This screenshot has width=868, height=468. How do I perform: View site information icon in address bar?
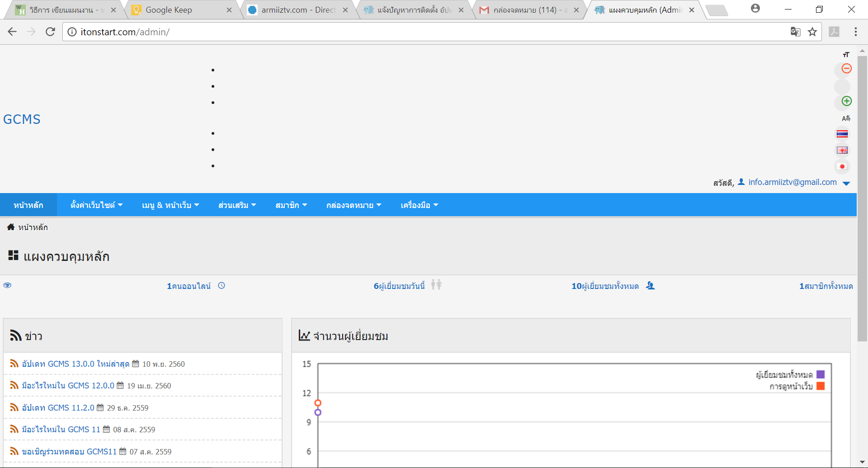click(x=72, y=32)
